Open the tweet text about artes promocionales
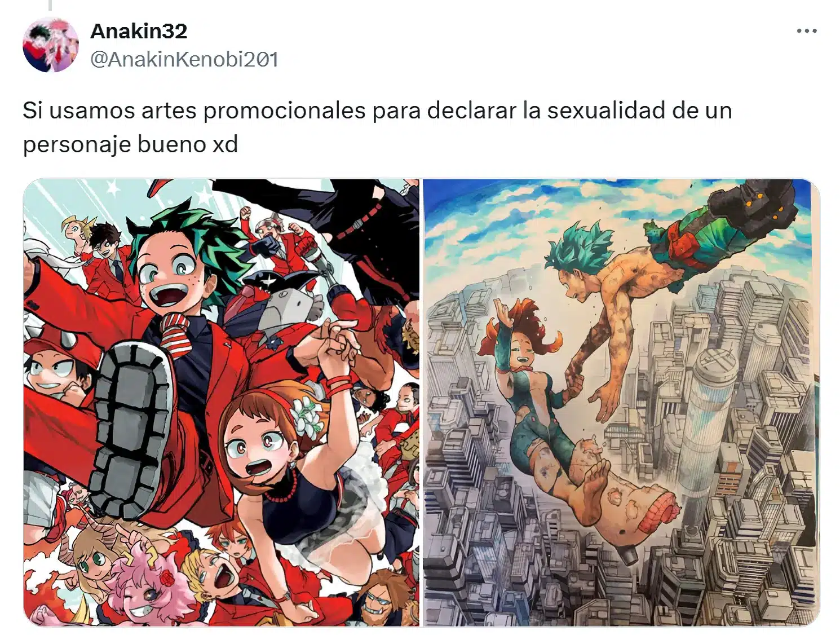Screen dimensions: 840x635 coord(377,127)
